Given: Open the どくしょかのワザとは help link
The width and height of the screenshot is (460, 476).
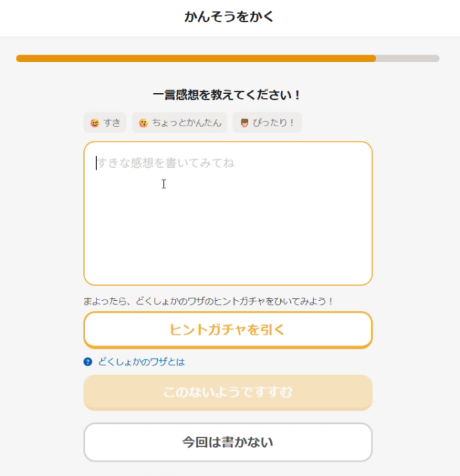Looking at the screenshot, I should (141, 362).
